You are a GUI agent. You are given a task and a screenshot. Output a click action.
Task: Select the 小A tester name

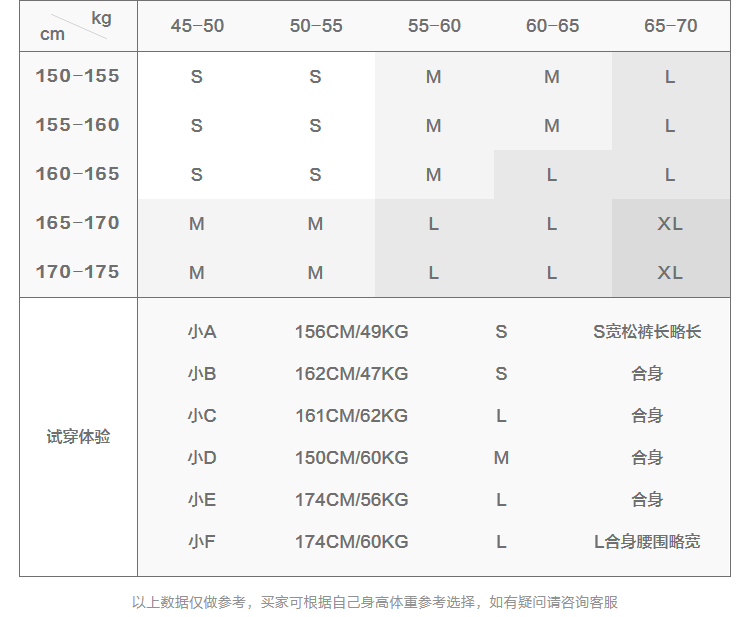pyautogui.click(x=201, y=332)
